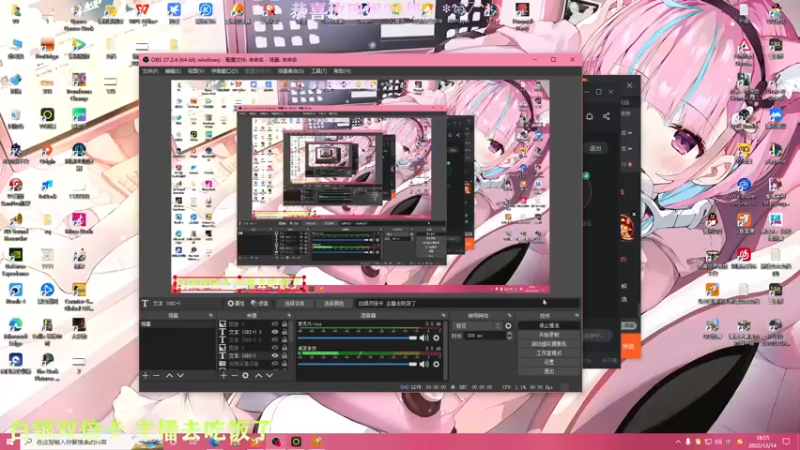Screen dimensions: 800x450
Task: Add a new source with plus icon
Action: click(223, 376)
